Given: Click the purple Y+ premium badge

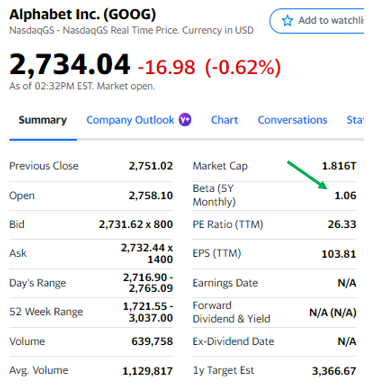Looking at the screenshot, I should pyautogui.click(x=185, y=119).
